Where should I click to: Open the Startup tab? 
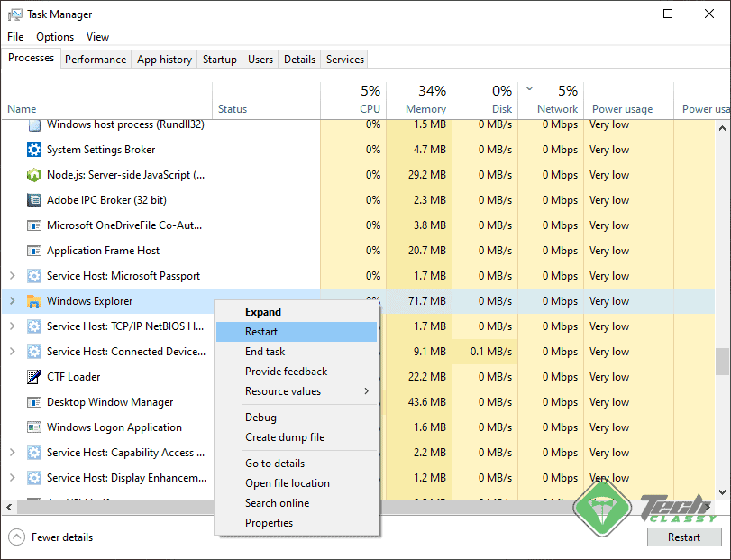coord(220,60)
